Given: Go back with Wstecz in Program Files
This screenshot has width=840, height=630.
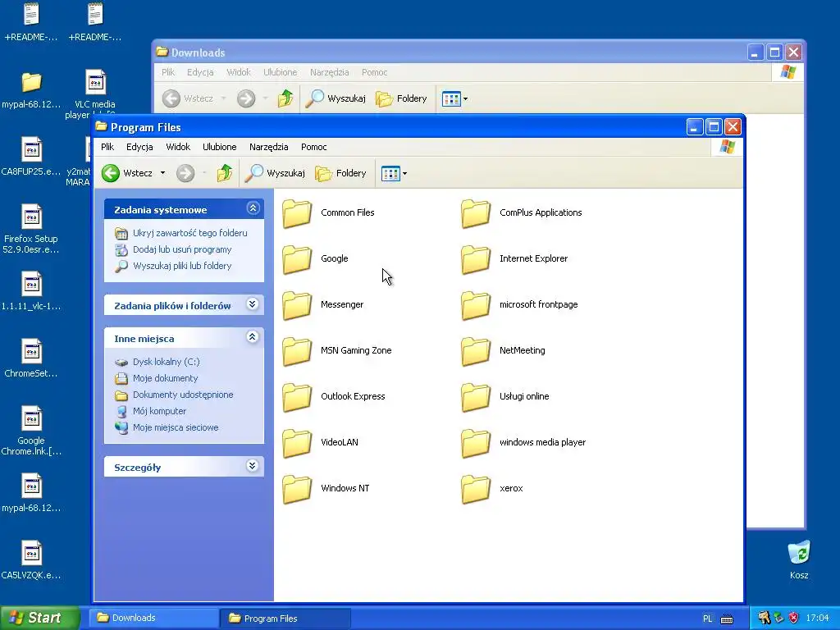Looking at the screenshot, I should point(127,173).
